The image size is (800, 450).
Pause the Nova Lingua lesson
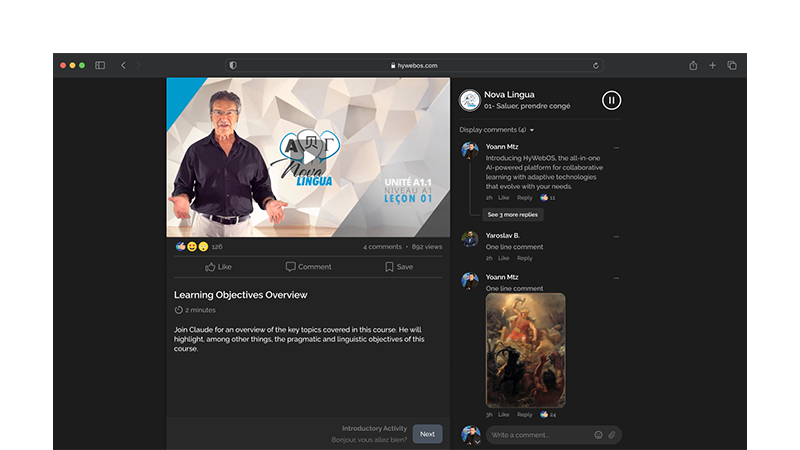(x=611, y=100)
